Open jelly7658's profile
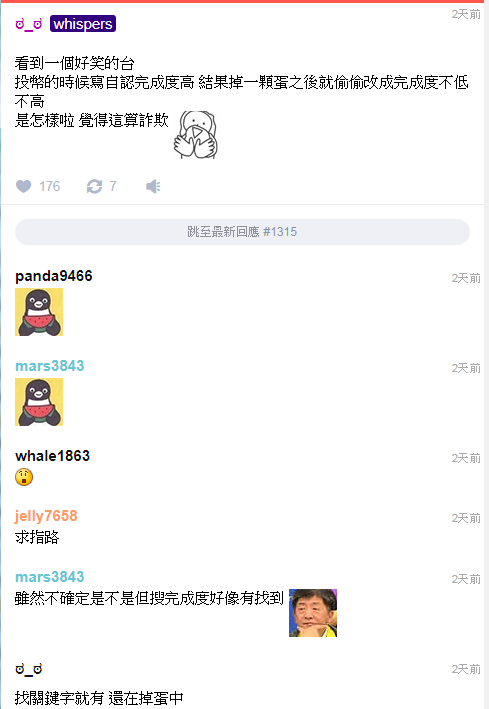489x709 pixels. [x=46, y=516]
